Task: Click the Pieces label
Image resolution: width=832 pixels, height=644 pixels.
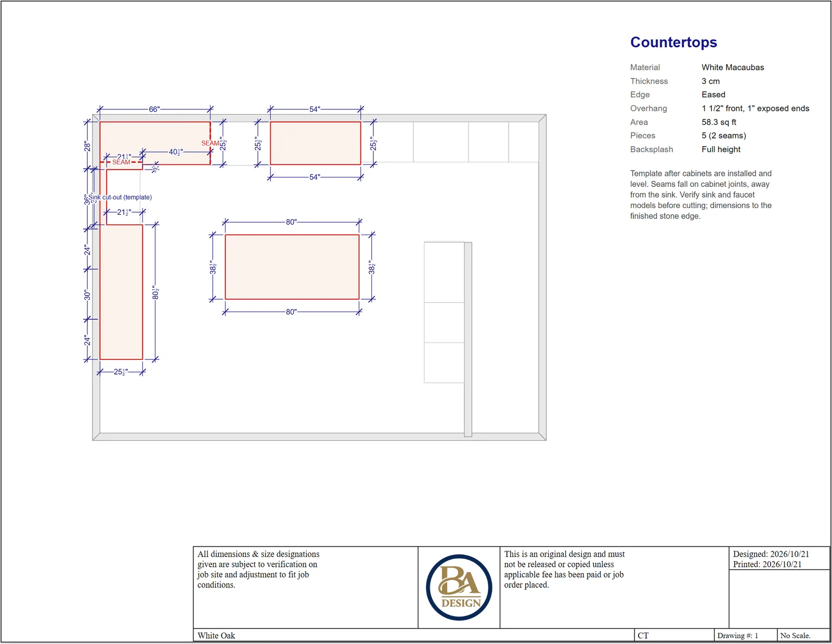Action: pos(643,136)
